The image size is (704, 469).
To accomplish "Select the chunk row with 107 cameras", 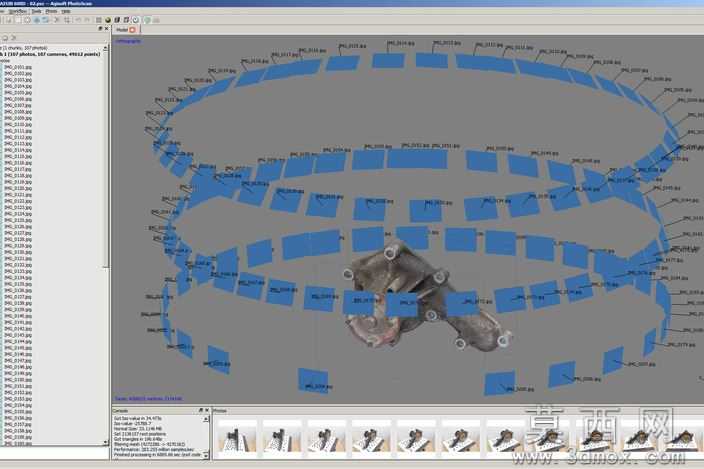I will pyautogui.click(x=51, y=54).
